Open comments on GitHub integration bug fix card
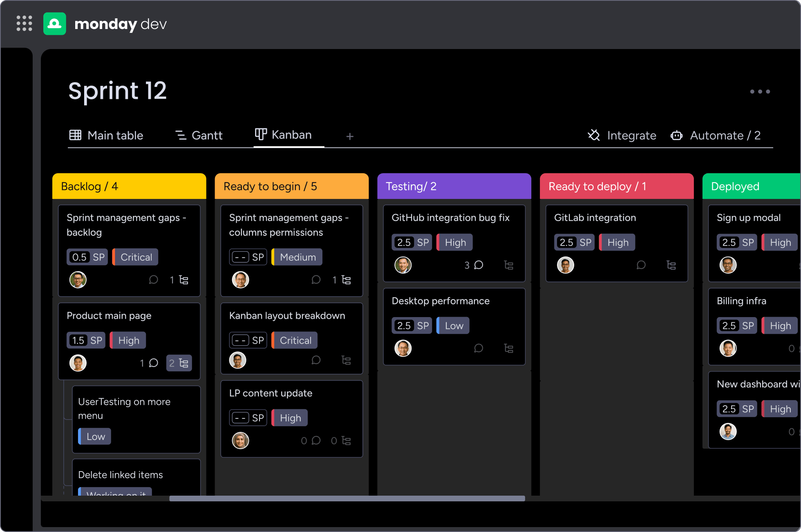Viewport: 801px width, 532px height. pos(478,265)
